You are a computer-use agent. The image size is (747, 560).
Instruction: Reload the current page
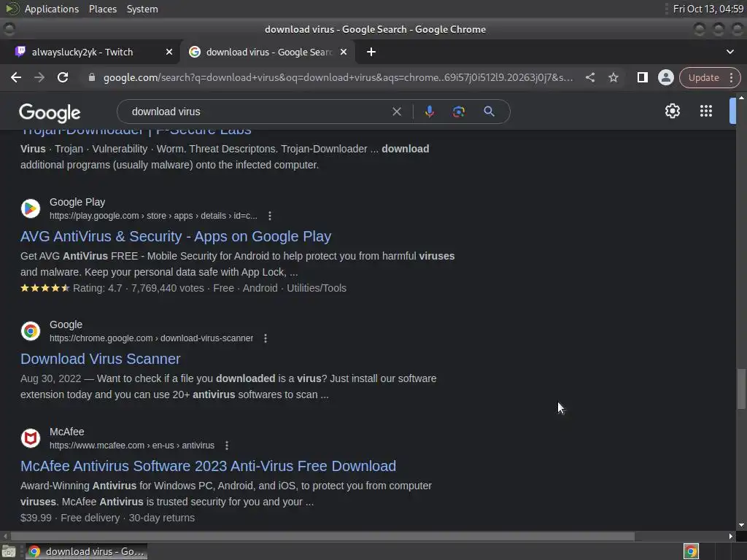click(x=63, y=77)
